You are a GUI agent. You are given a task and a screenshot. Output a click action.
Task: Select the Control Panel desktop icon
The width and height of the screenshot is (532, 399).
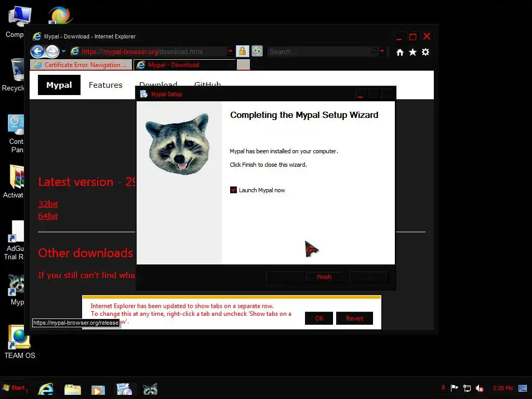tap(16, 134)
